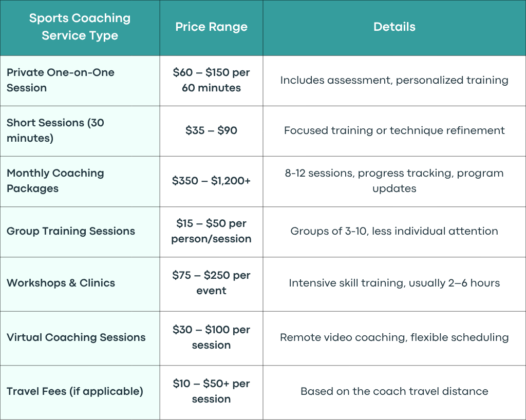Click the $350 – $1,200+ price cell
The width and height of the screenshot is (526, 420).
tap(211, 181)
